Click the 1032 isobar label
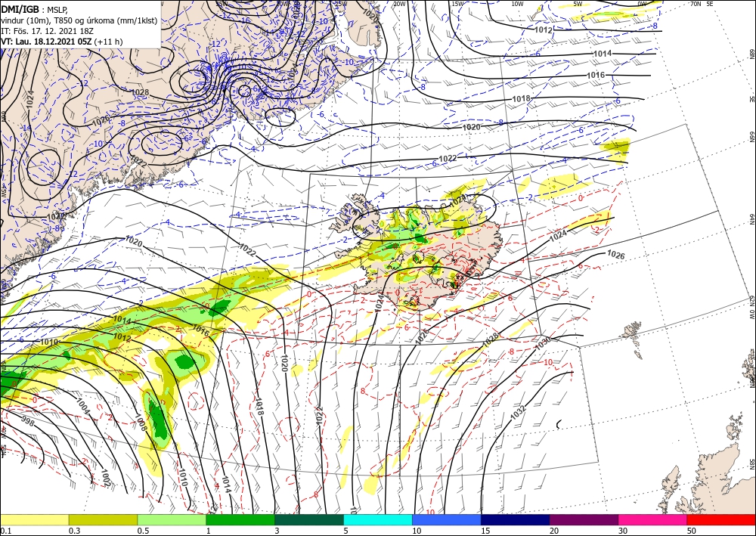The image size is (756, 536). (x=518, y=412)
